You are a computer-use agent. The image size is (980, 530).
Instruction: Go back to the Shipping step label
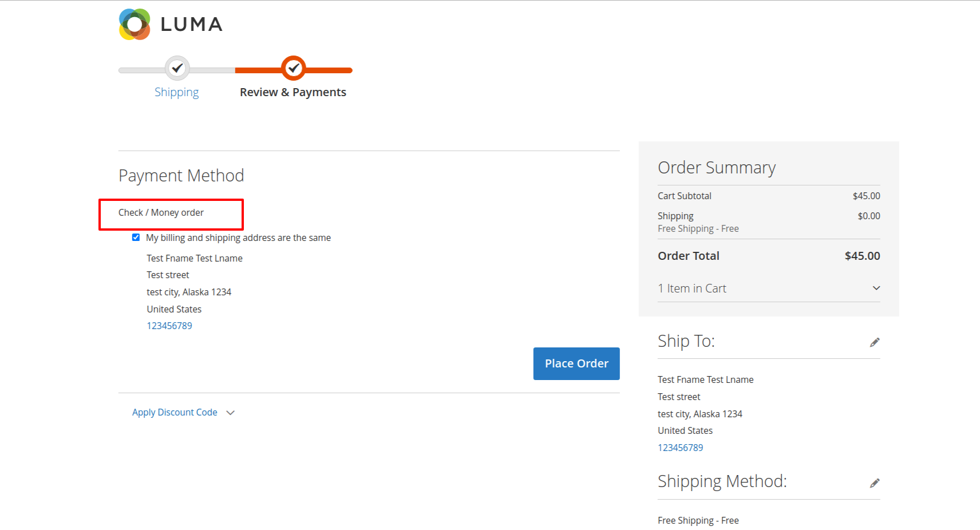point(176,92)
